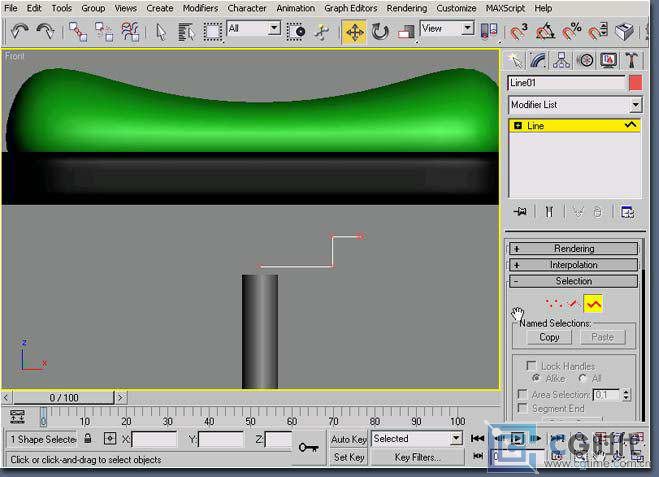Open the Select by Name list
The width and height of the screenshot is (659, 477).
click(186, 32)
